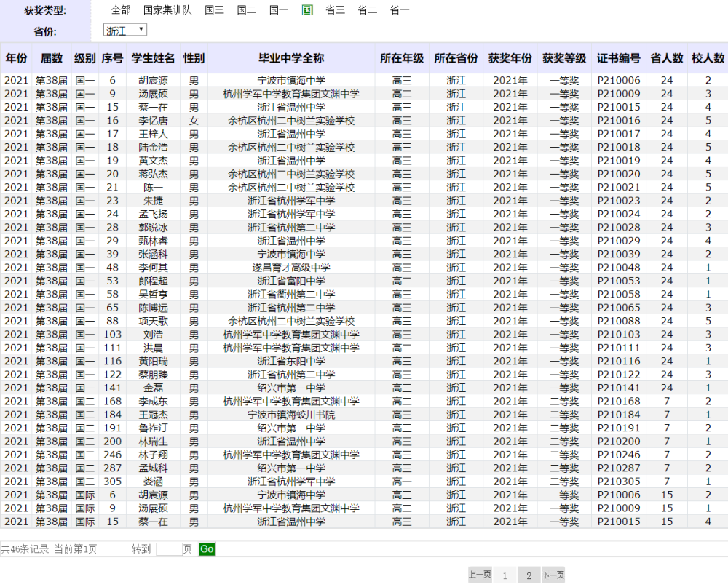Go to page 1
Image resolution: width=728 pixels, height=587 pixels.
[505, 575]
